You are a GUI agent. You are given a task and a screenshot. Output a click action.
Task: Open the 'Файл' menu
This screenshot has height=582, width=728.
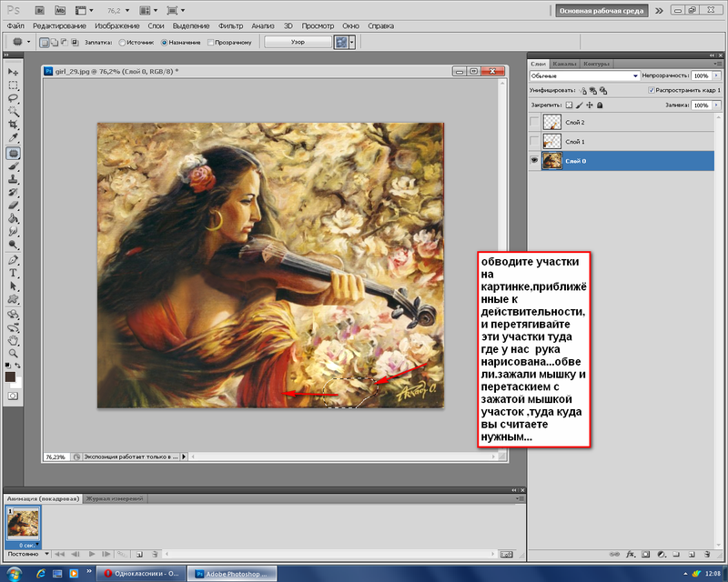[15, 26]
